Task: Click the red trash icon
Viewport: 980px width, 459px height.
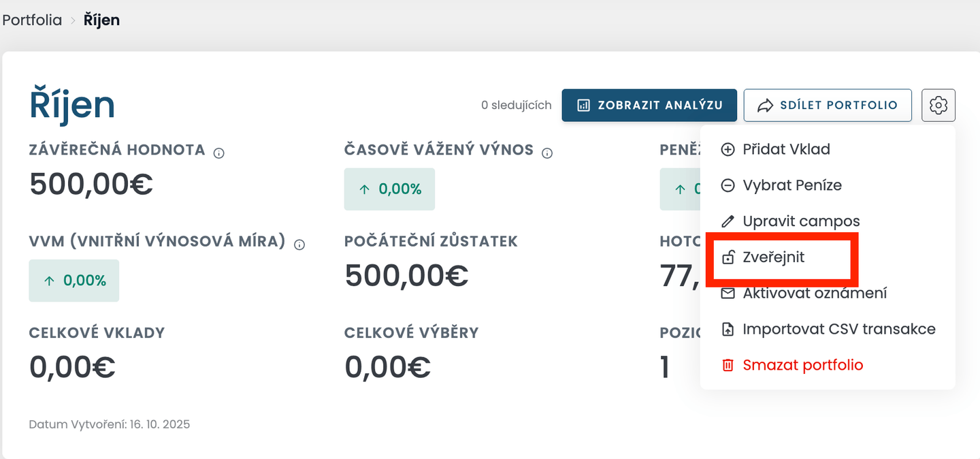Action: point(728,365)
